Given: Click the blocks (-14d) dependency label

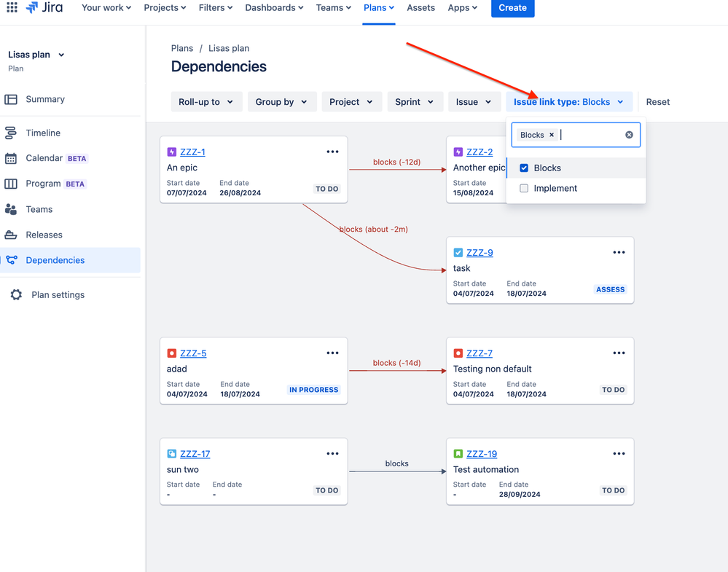Looking at the screenshot, I should [396, 363].
